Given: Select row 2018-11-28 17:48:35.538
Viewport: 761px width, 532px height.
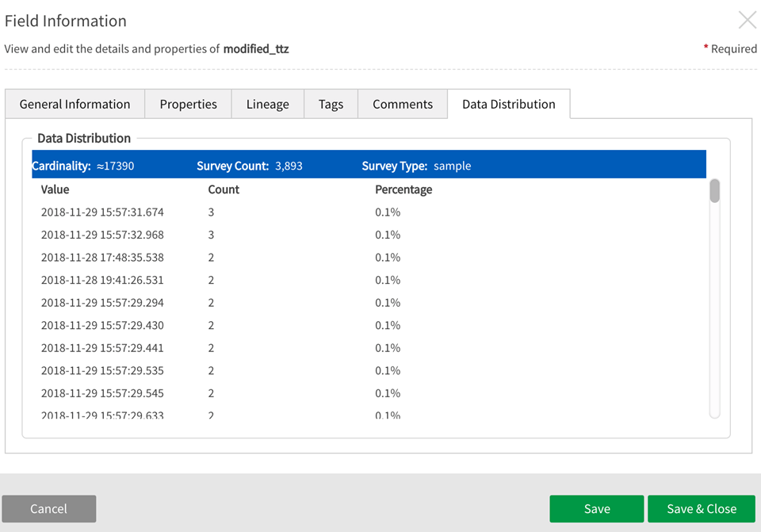Looking at the screenshot, I should tap(102, 258).
